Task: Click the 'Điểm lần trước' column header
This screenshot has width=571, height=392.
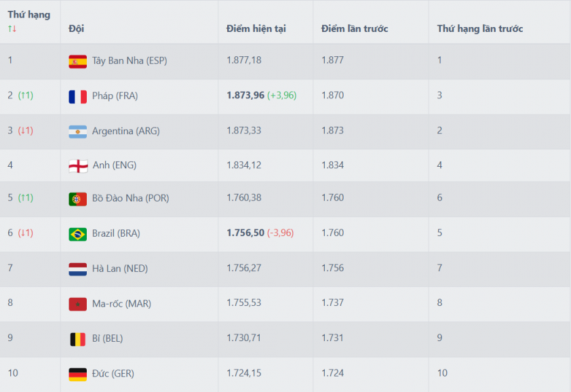Action: (354, 28)
